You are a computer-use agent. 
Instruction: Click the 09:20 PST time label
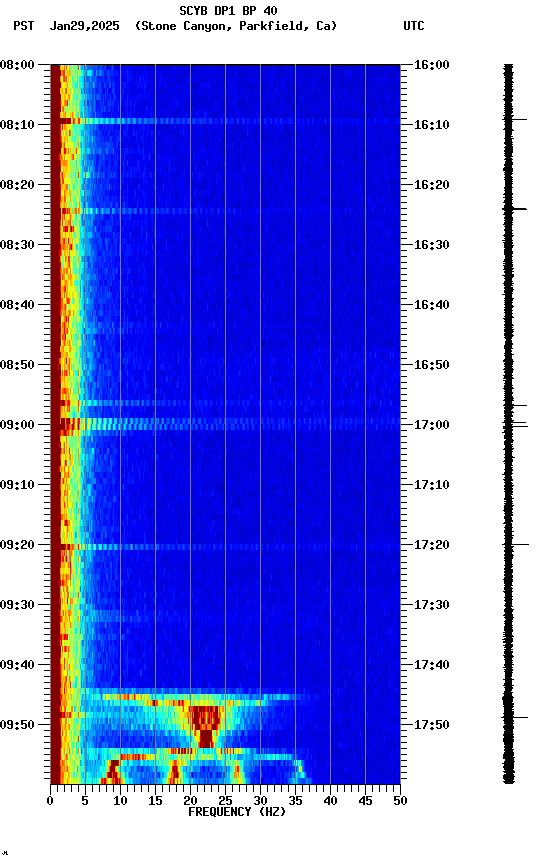pos(17,545)
